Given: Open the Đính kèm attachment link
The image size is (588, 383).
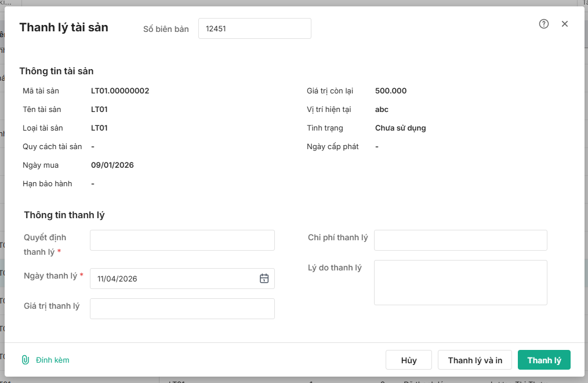Looking at the screenshot, I should (52, 360).
